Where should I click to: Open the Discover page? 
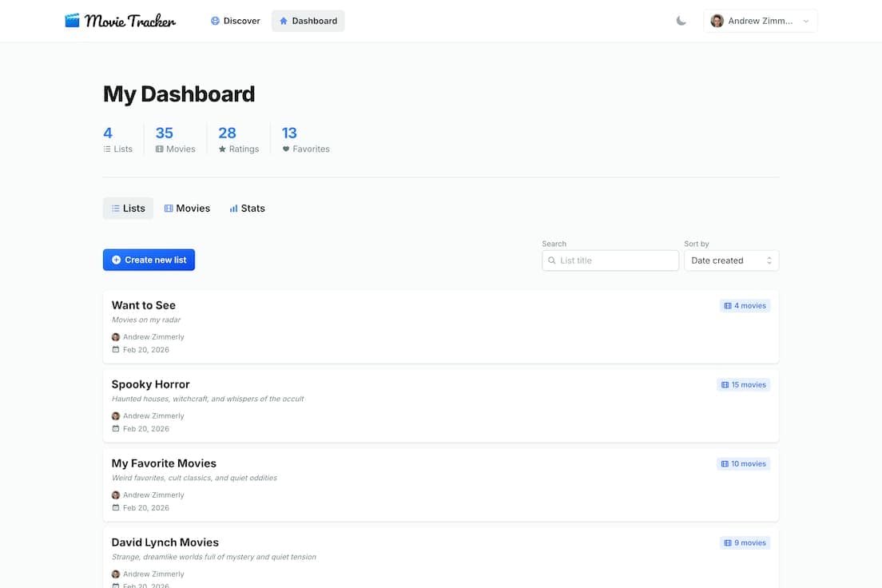(235, 21)
